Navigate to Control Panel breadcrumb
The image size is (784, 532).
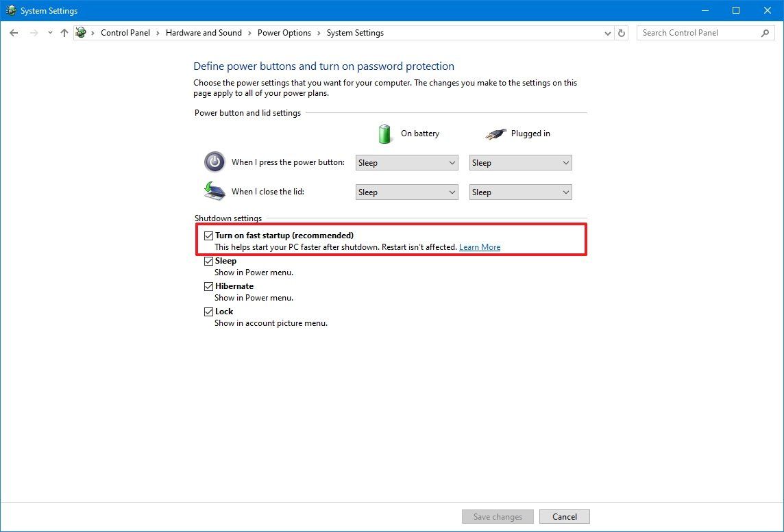pos(125,32)
